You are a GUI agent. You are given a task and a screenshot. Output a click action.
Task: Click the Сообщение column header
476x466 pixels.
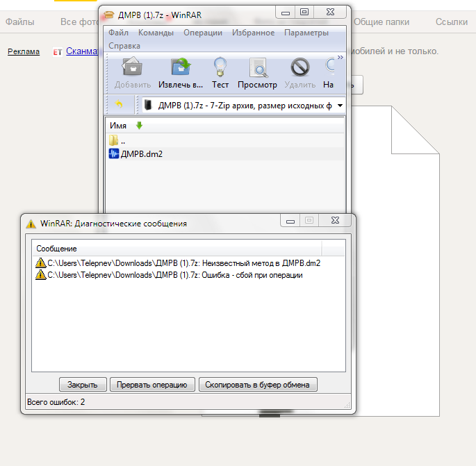coord(177,249)
